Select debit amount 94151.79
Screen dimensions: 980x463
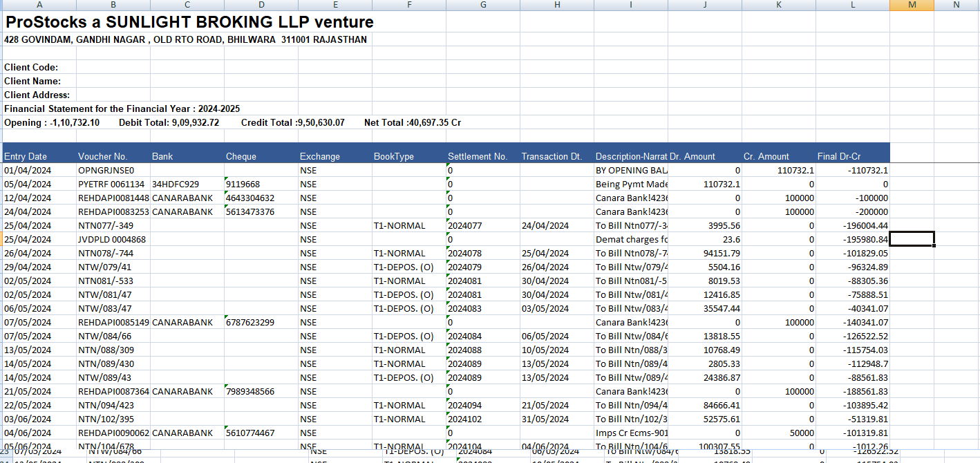(x=705, y=253)
